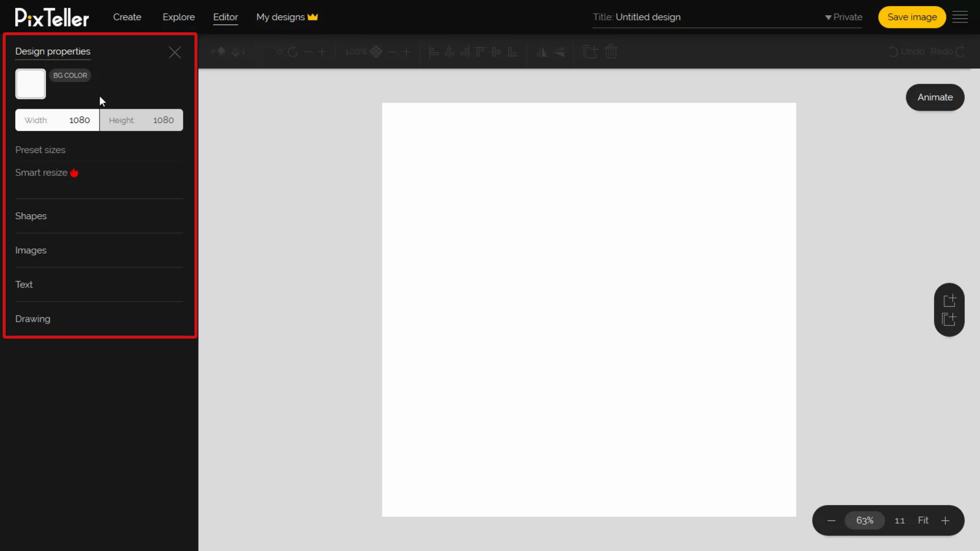The width and height of the screenshot is (980, 551).
Task: Open the Explore menu
Action: 178,17
